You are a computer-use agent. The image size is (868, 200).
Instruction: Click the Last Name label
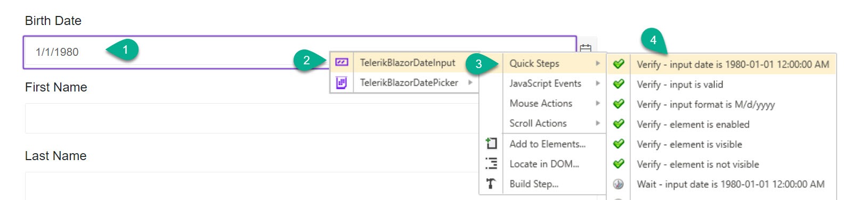click(x=55, y=156)
